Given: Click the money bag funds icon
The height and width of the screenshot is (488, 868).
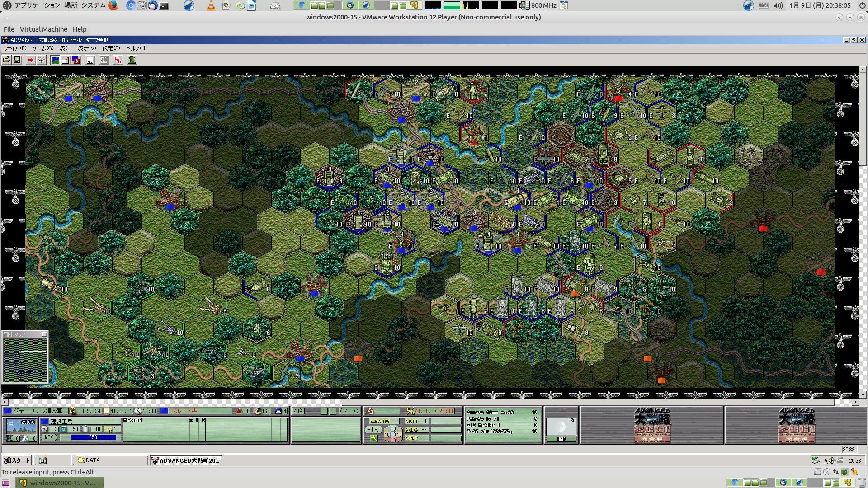Looking at the screenshot, I should (73, 411).
